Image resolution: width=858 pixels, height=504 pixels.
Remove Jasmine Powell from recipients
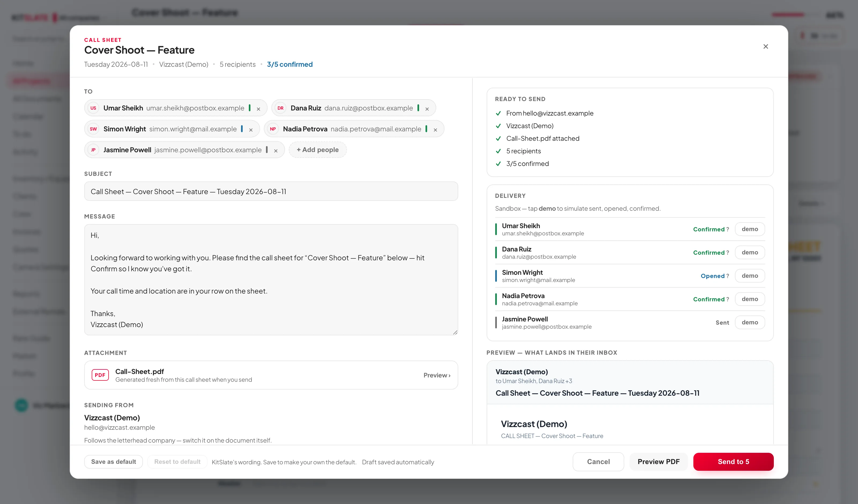276,151
